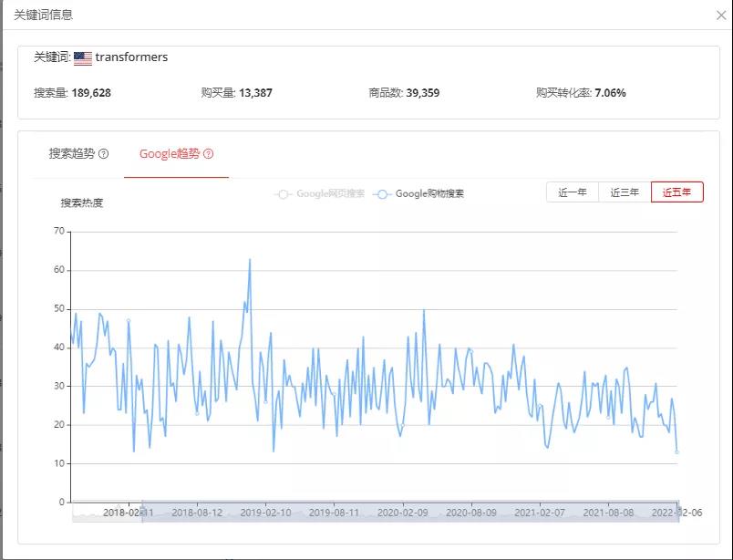This screenshot has height=560, width=733.
Task: Close the keyword info dialog
Action: 721,16
